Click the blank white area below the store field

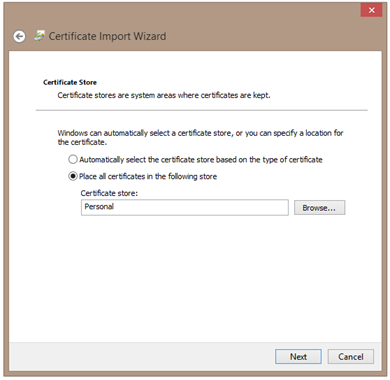(195, 277)
